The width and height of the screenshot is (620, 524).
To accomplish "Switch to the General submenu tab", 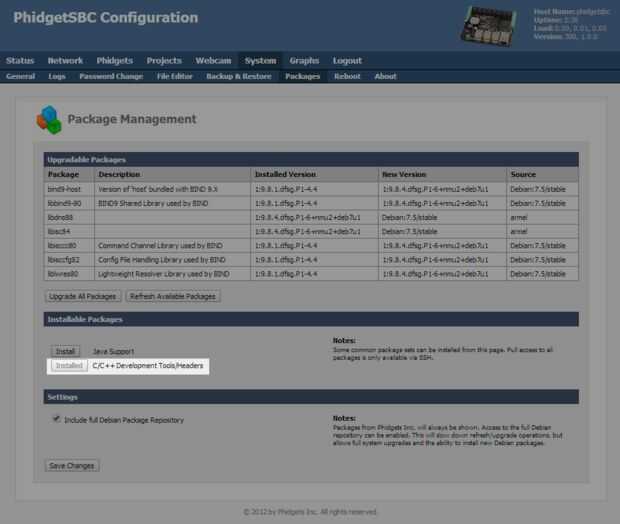I will (21, 76).
